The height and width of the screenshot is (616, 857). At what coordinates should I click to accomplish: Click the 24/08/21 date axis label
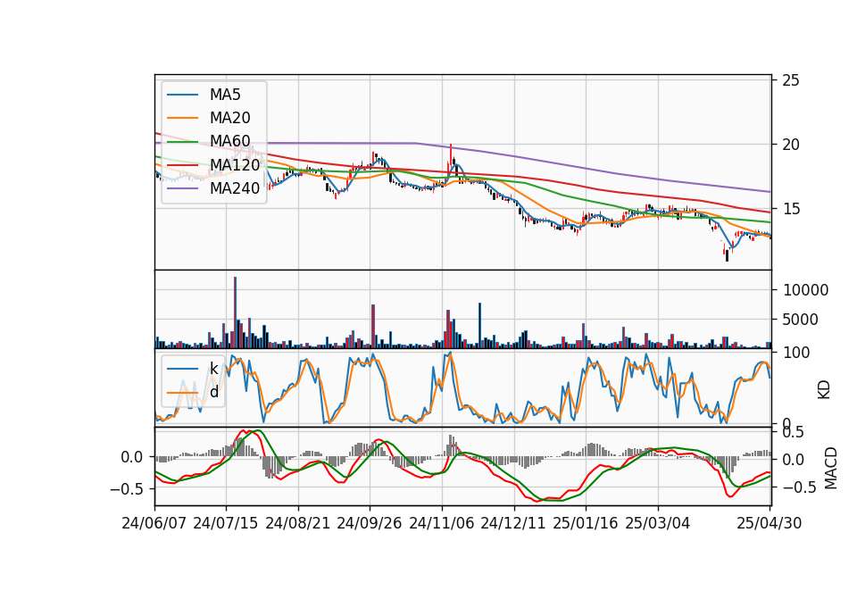[x=298, y=523]
